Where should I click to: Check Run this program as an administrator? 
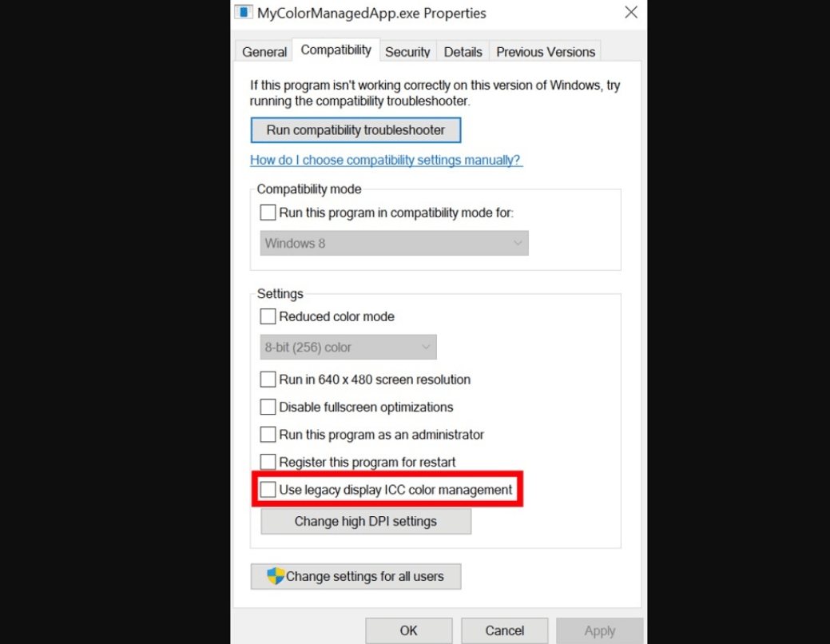[x=268, y=435]
